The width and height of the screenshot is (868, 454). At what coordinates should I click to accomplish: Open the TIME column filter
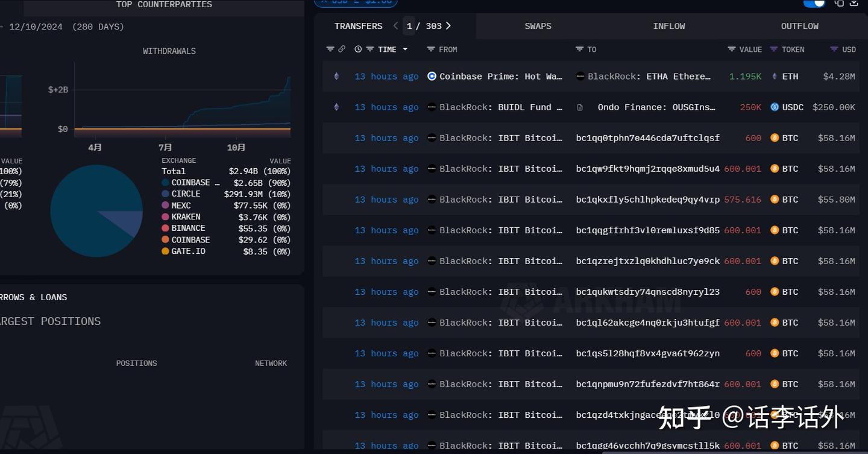pos(370,49)
